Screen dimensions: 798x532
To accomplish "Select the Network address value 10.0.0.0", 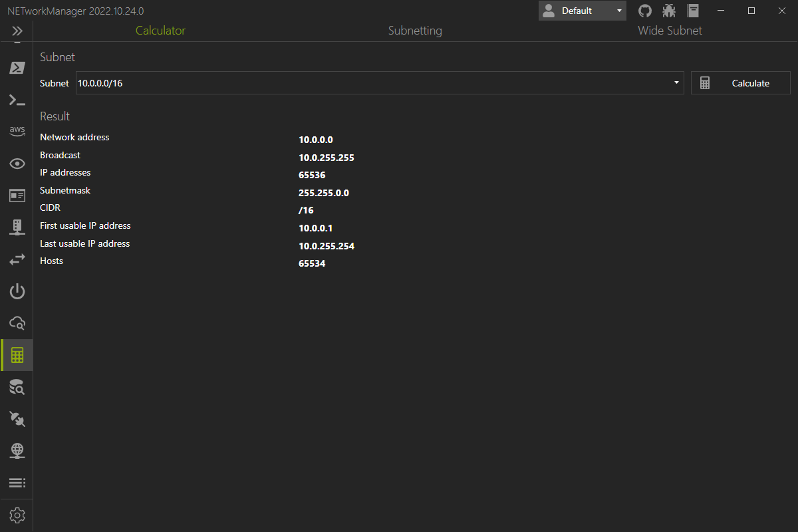I will (x=316, y=140).
